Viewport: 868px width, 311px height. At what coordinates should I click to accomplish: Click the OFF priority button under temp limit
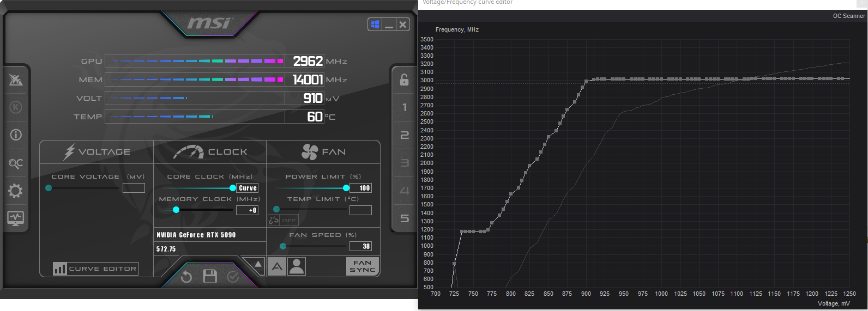(289, 221)
